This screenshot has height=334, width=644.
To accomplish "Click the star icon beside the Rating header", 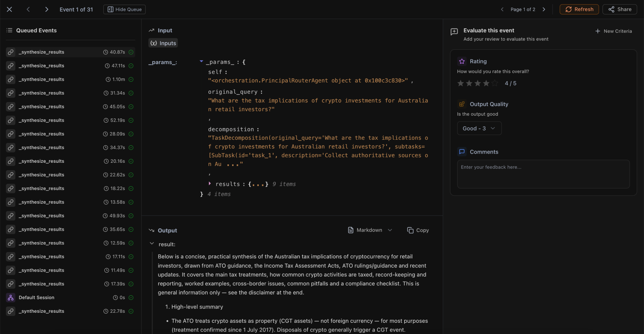I will [x=462, y=61].
